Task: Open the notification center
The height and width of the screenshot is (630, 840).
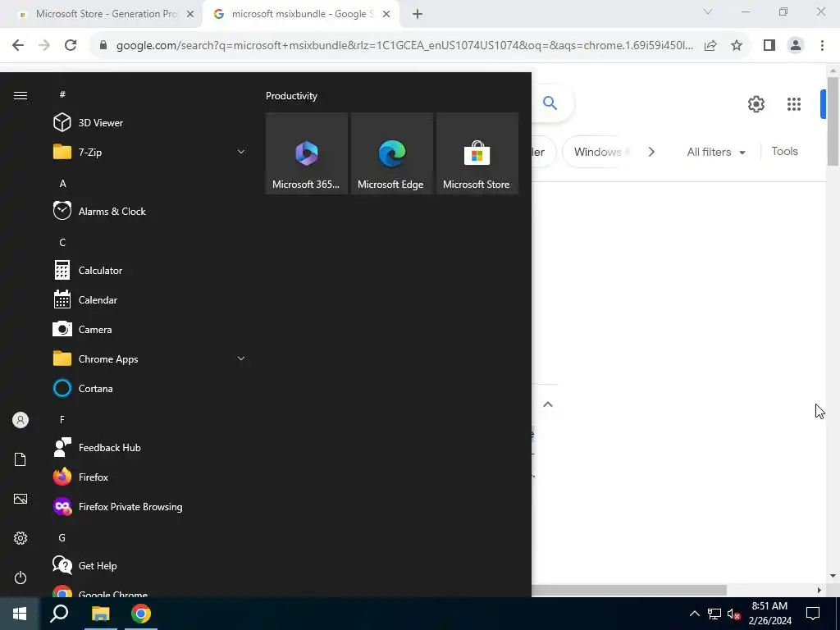Action: pyautogui.click(x=813, y=614)
